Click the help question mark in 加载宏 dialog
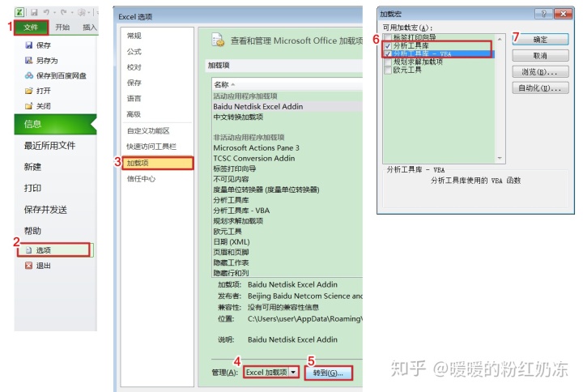The height and width of the screenshot is (392, 583). pyautogui.click(x=543, y=14)
